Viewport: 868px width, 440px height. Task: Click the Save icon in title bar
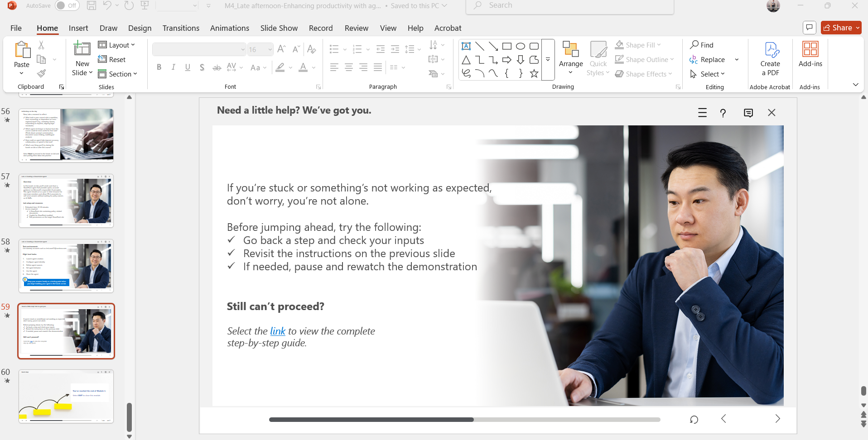click(x=92, y=5)
